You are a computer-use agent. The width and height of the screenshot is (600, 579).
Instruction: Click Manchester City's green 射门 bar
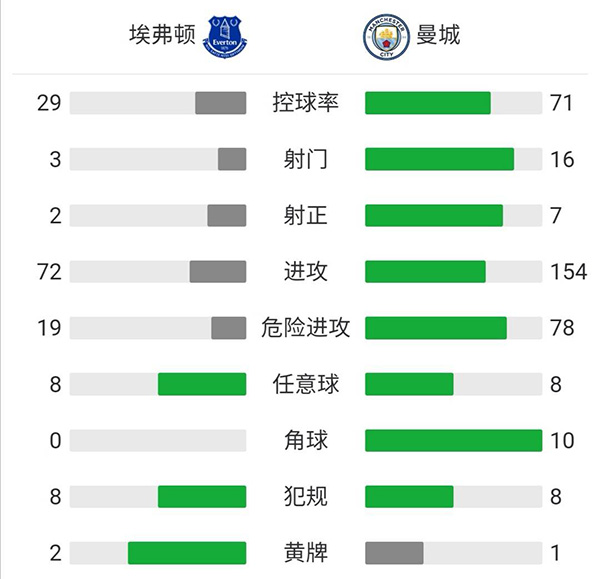439,159
